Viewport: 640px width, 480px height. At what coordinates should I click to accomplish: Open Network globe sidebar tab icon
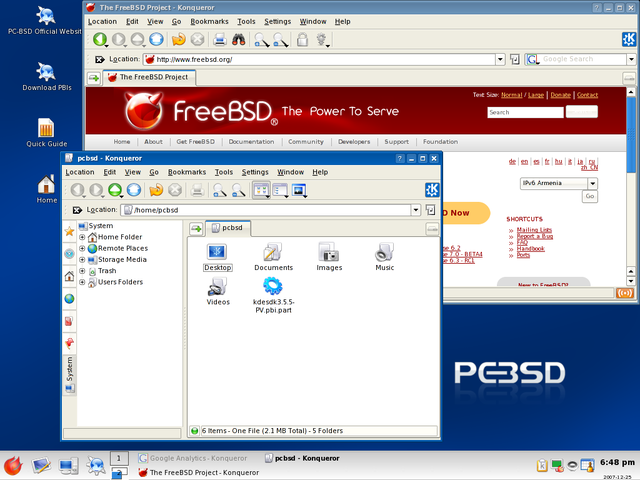[69, 299]
